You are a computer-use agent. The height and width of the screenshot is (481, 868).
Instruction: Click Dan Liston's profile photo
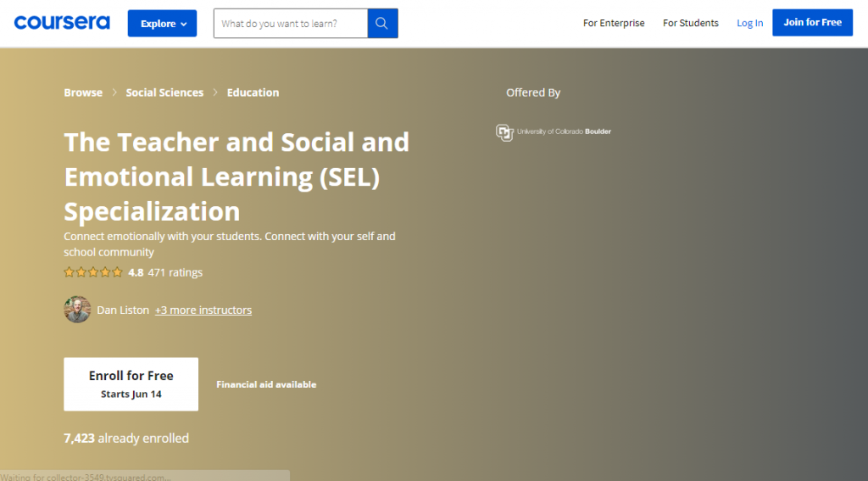tap(77, 310)
